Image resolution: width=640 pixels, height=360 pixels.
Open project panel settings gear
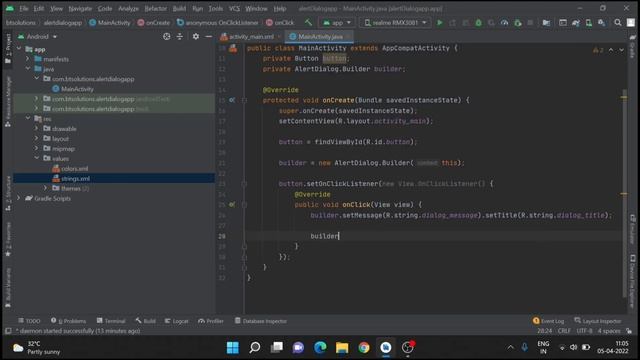point(196,37)
